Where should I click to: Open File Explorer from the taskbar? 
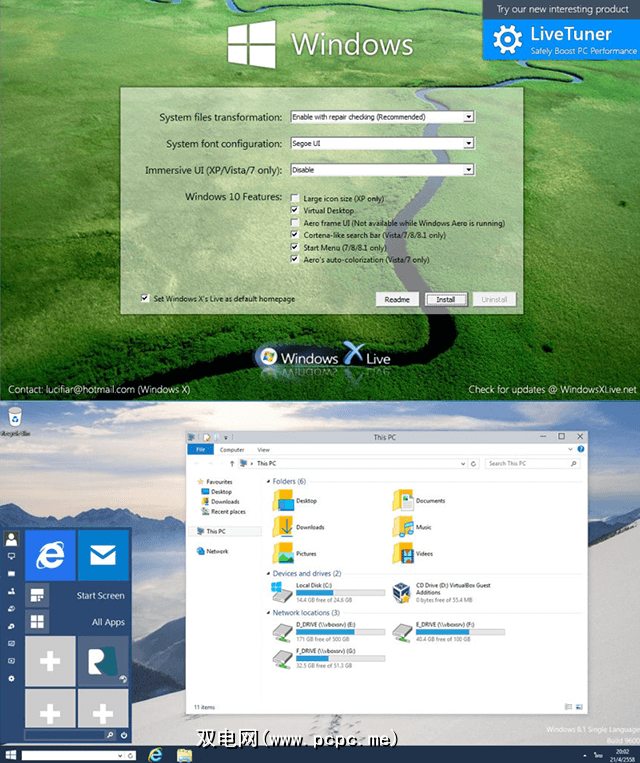[x=184, y=755]
